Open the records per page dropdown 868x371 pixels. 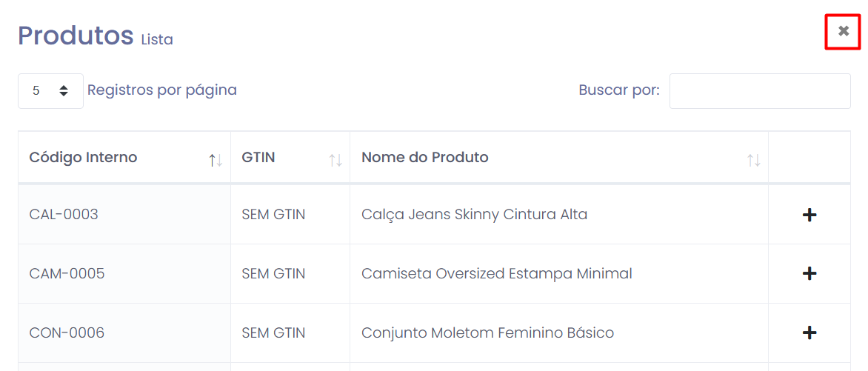tap(50, 91)
